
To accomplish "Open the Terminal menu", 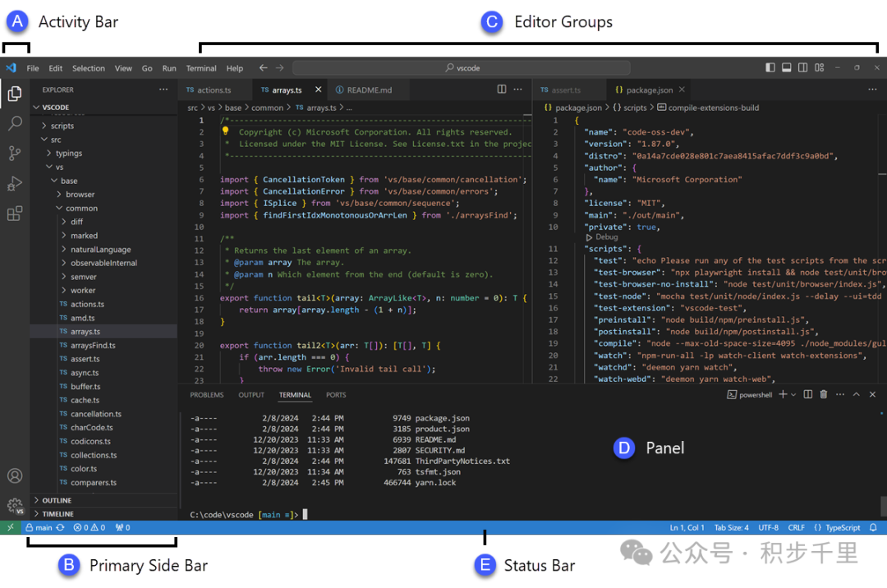I will 201,68.
